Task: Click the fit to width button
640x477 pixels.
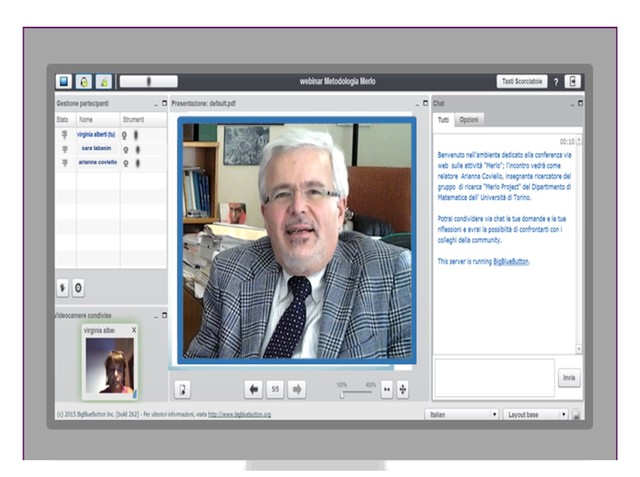Action: [387, 389]
